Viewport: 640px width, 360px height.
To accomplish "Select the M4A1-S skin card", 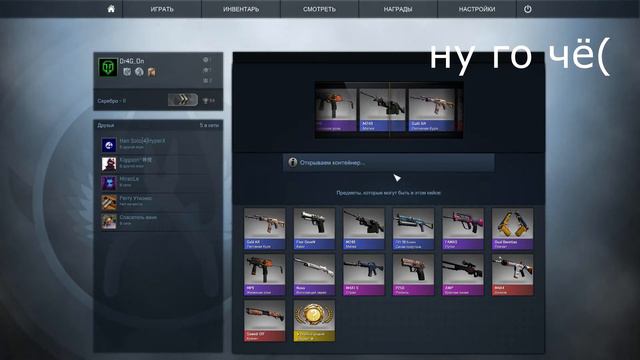I will coord(364,275).
